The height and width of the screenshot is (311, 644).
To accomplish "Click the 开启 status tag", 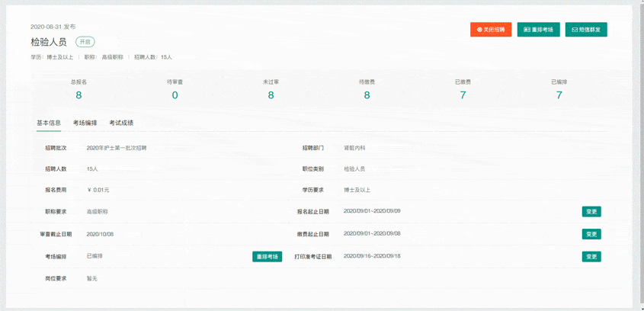I will [x=85, y=42].
